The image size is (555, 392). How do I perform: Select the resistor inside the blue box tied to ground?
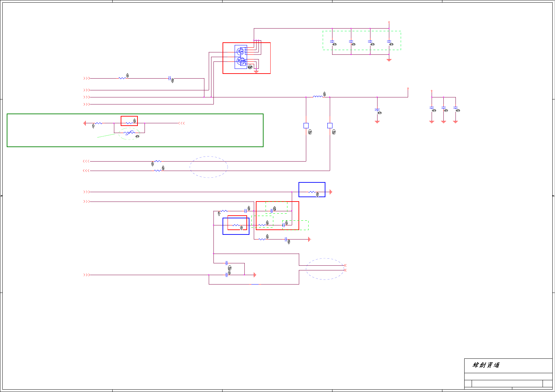click(x=312, y=192)
